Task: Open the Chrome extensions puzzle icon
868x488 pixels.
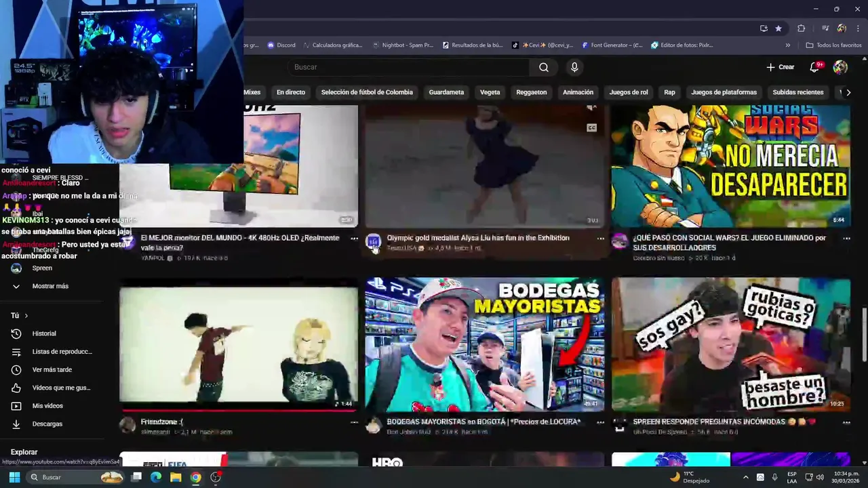Action: (802, 28)
